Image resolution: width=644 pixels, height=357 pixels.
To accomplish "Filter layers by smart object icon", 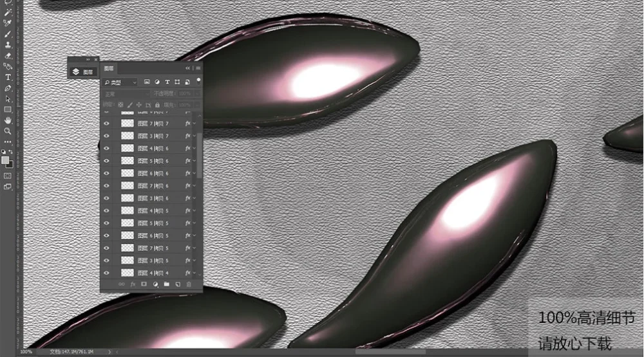I will 187,82.
